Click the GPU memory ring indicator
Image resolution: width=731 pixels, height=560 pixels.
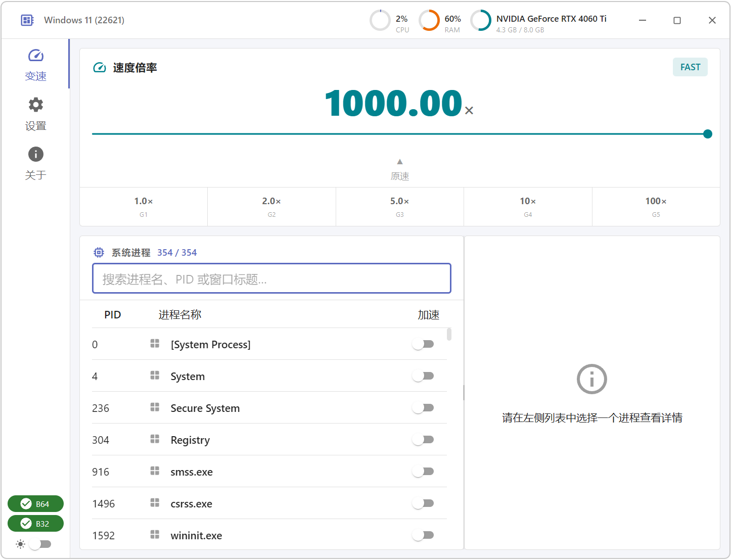click(480, 20)
